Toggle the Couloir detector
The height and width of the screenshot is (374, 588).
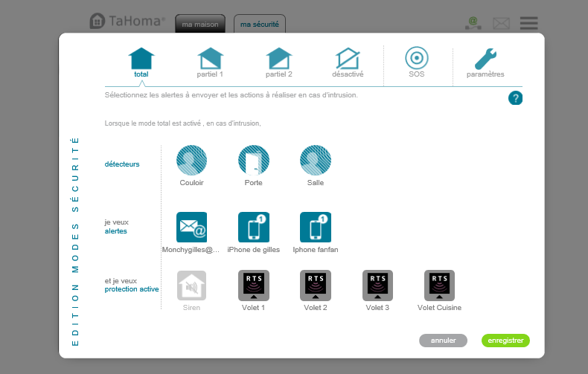pyautogui.click(x=191, y=160)
